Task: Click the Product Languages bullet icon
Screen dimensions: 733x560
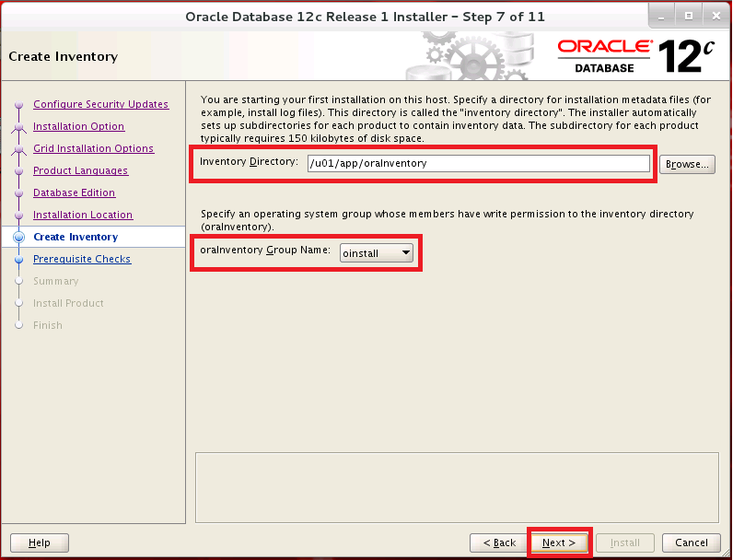Action: [18, 171]
